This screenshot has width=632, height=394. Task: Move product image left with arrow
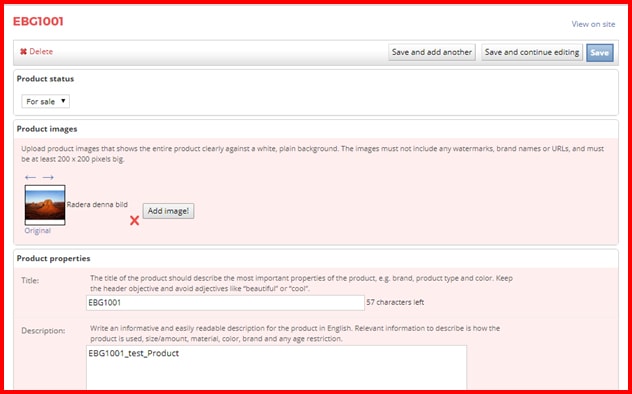coord(30,177)
